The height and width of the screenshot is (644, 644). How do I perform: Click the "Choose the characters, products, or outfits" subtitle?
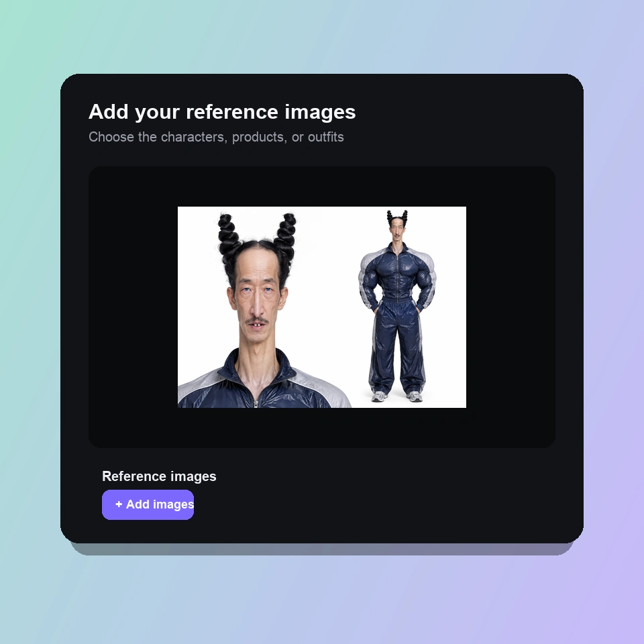tap(216, 137)
